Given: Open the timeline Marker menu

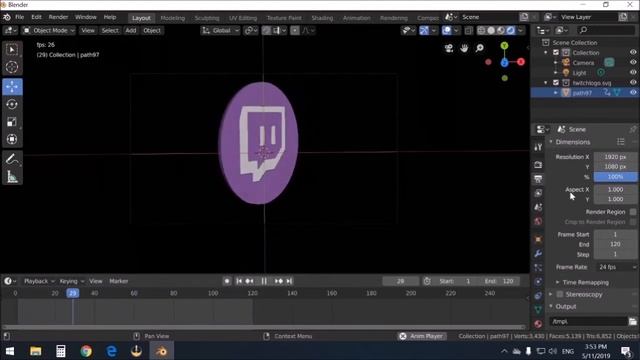Looking at the screenshot, I should pyautogui.click(x=119, y=281).
